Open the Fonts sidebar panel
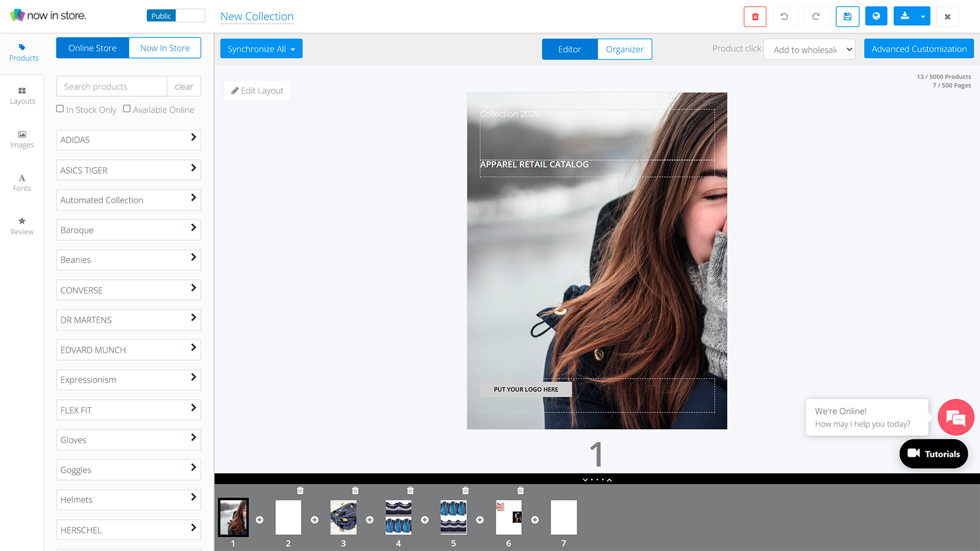980x551 pixels. point(22,182)
